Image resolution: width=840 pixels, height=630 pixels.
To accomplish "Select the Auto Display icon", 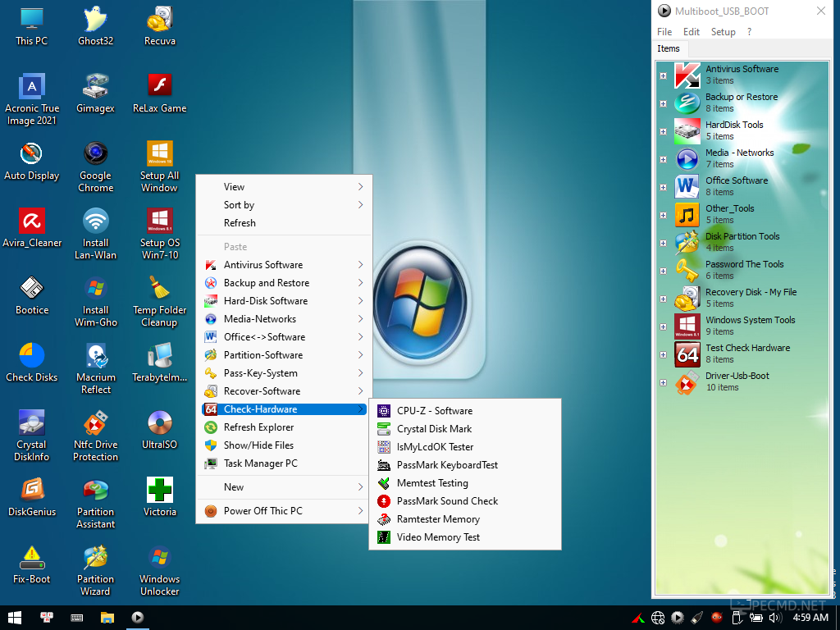I will tap(32, 161).
